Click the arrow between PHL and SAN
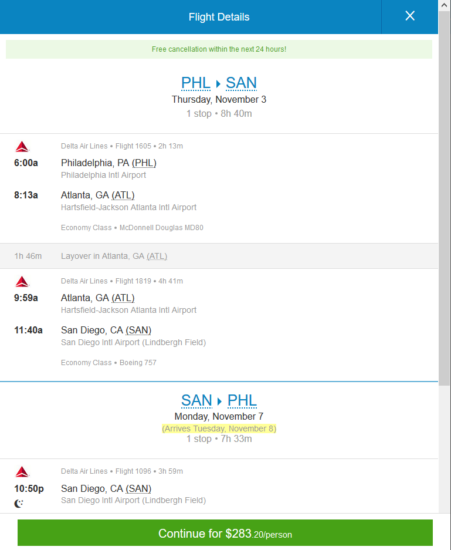451x550 pixels. [218, 83]
